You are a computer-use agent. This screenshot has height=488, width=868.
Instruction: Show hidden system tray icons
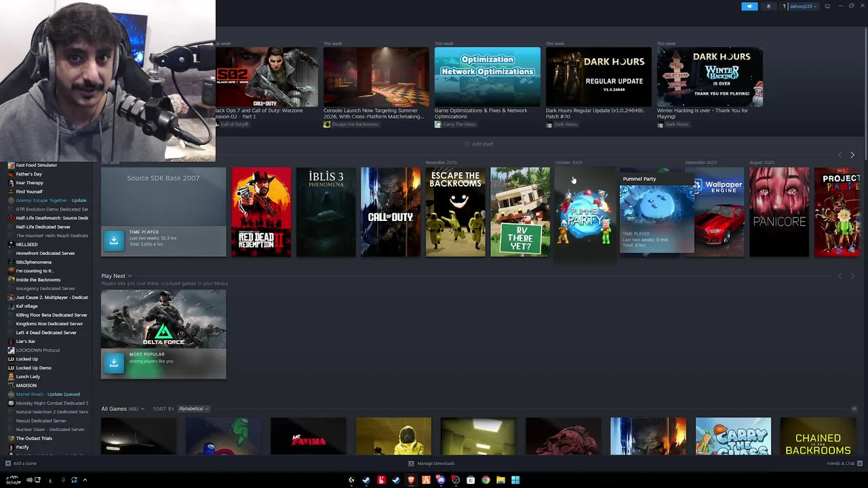point(85,480)
